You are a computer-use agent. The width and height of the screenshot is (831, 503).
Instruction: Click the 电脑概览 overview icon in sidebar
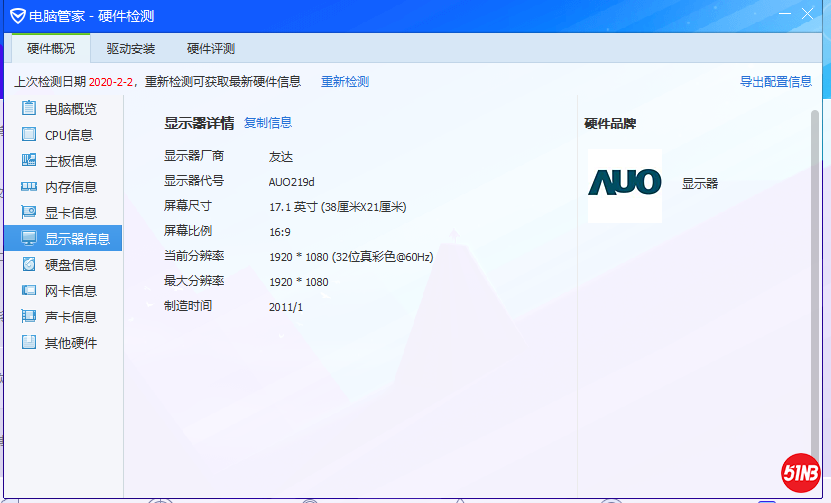tap(29, 108)
